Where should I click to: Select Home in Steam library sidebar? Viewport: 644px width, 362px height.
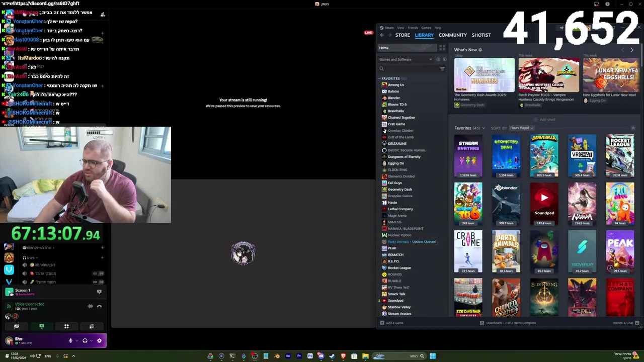click(x=407, y=48)
